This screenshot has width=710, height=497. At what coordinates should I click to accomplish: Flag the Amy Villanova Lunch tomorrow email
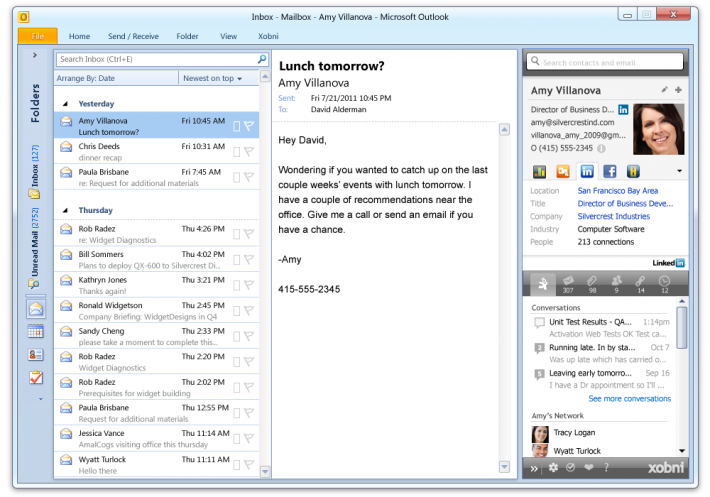click(249, 126)
